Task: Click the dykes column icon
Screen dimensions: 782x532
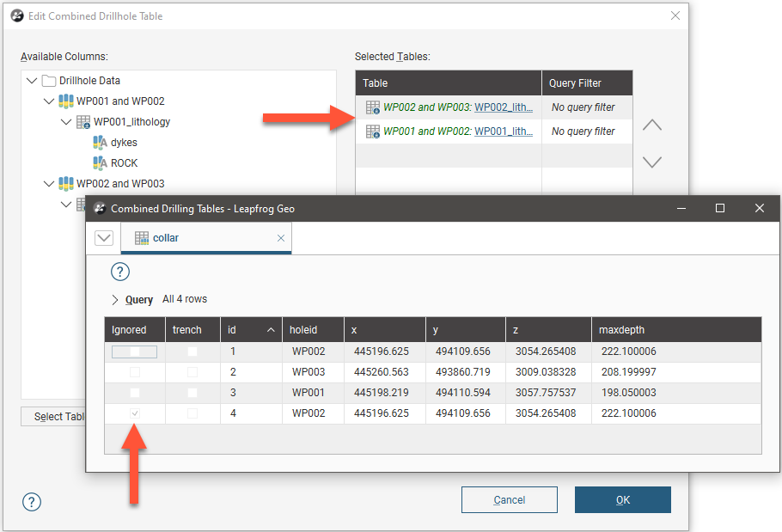Action: [100, 143]
